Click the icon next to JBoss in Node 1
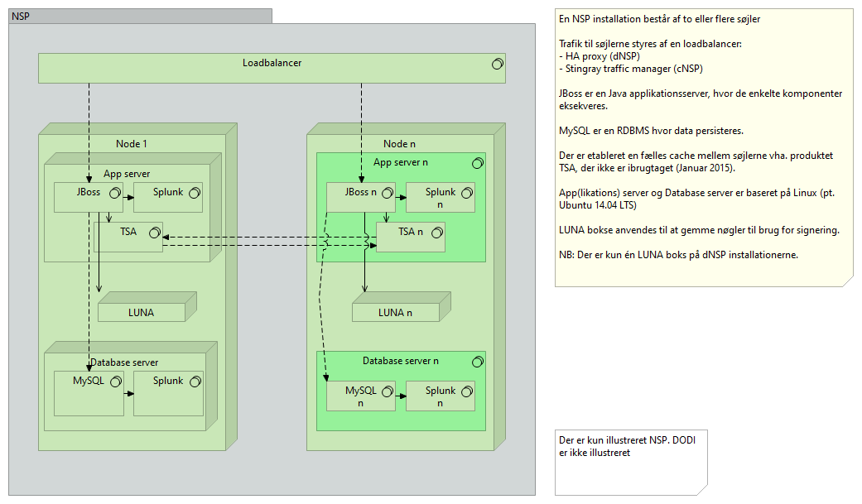The image size is (862, 504). (115, 193)
